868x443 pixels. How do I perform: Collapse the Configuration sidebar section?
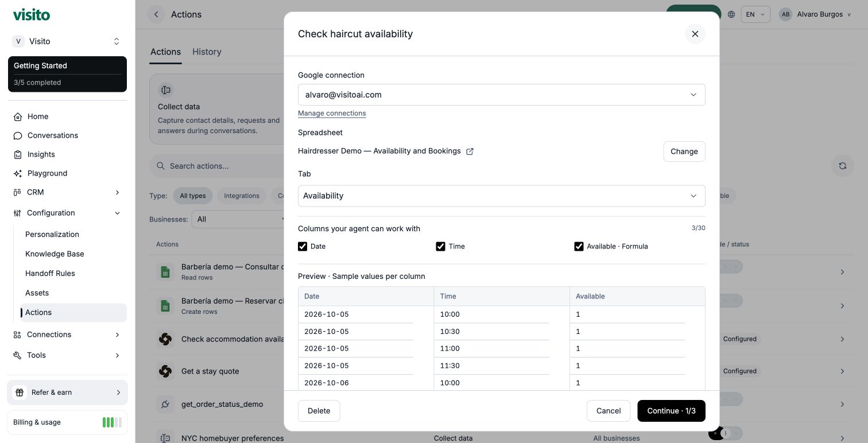tap(68, 213)
